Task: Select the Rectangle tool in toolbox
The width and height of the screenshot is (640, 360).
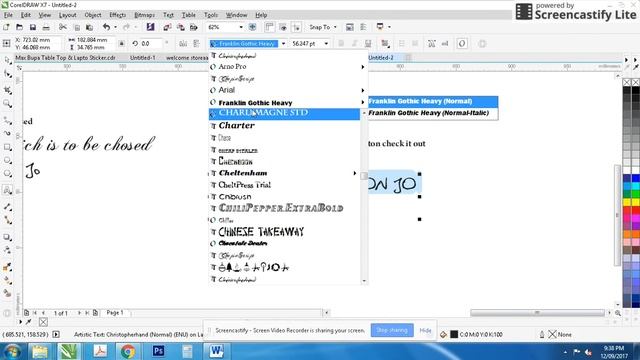Action: 7,147
